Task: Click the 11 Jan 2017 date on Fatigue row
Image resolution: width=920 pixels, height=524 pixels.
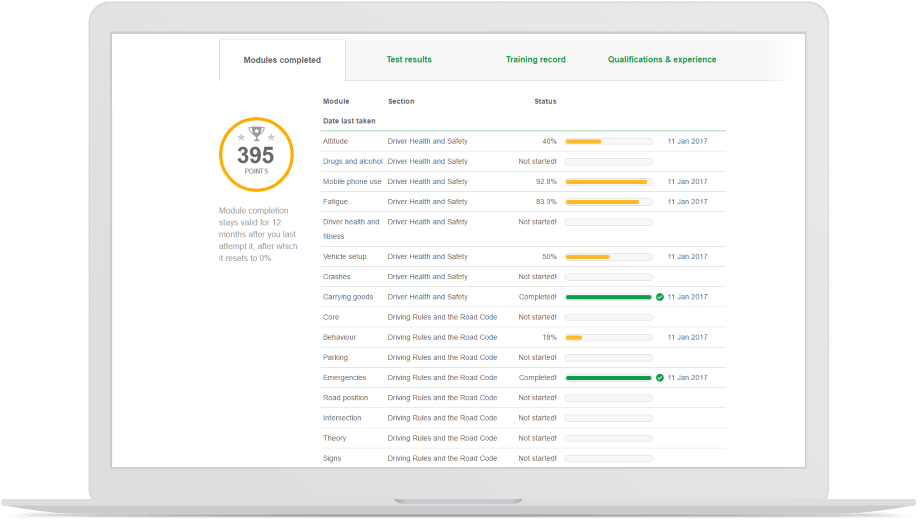Action: click(688, 202)
